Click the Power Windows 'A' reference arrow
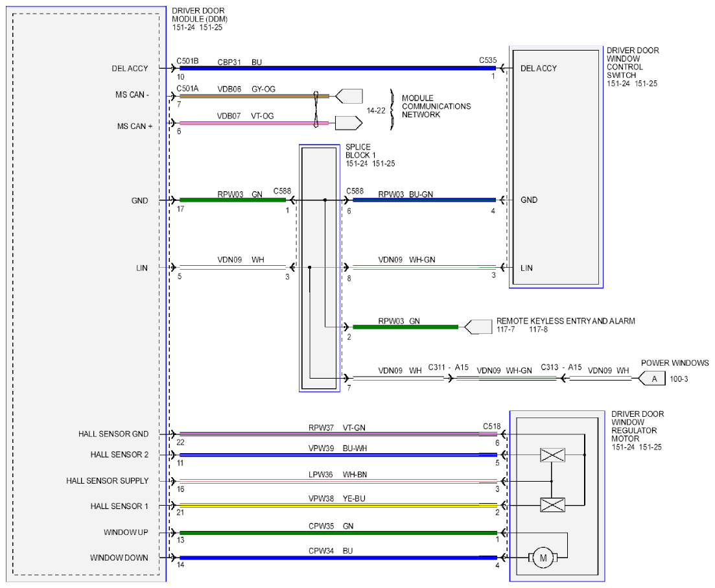This screenshot has height=588, width=715. pyautogui.click(x=651, y=379)
